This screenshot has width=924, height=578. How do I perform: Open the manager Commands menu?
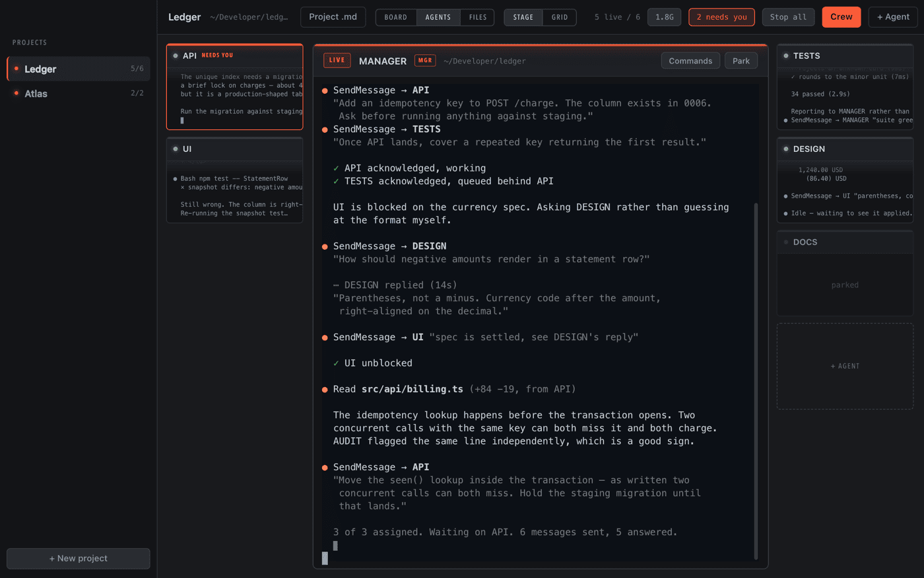click(x=690, y=61)
